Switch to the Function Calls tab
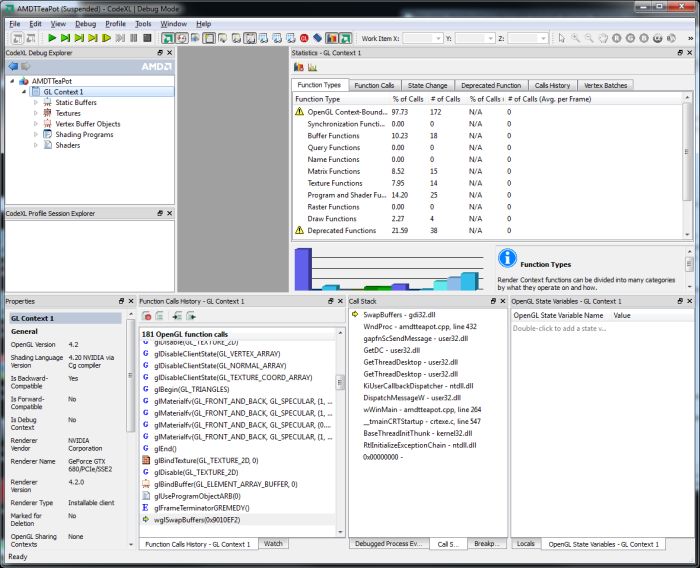 tap(374, 85)
